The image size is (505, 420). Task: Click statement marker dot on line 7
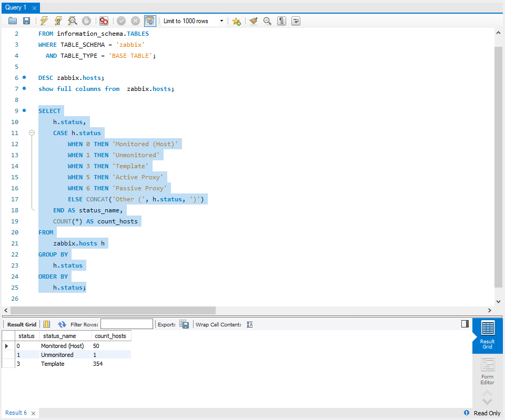pyautogui.click(x=24, y=88)
